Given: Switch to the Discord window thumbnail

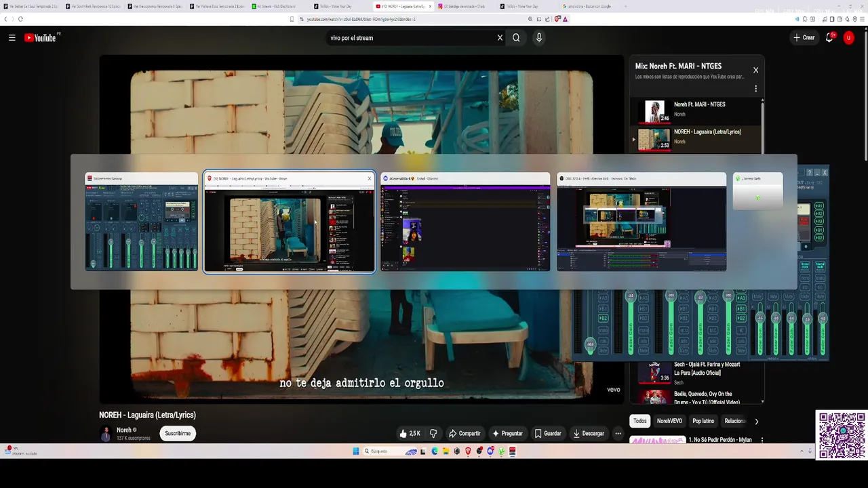Looking at the screenshot, I should click(x=465, y=222).
